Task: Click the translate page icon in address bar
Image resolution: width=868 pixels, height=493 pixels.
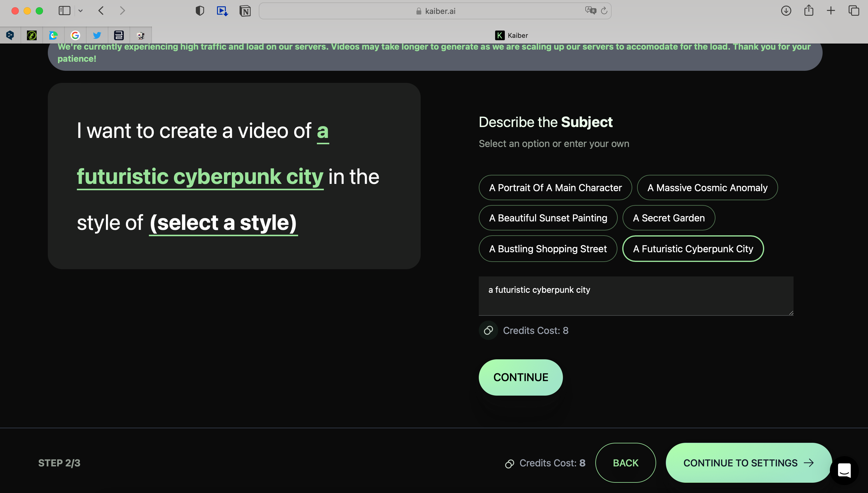Action: [x=590, y=11]
